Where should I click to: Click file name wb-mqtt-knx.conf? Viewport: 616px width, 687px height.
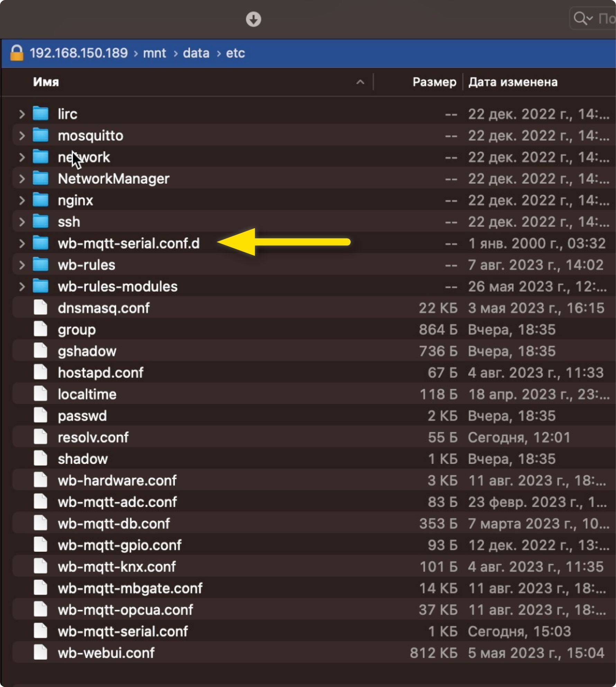coord(117,567)
